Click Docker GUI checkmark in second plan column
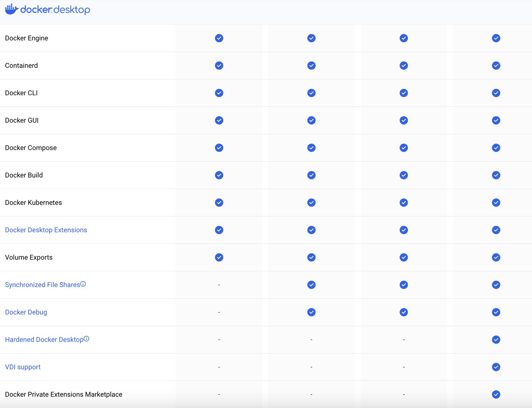Image resolution: width=532 pixels, height=408 pixels. click(311, 120)
